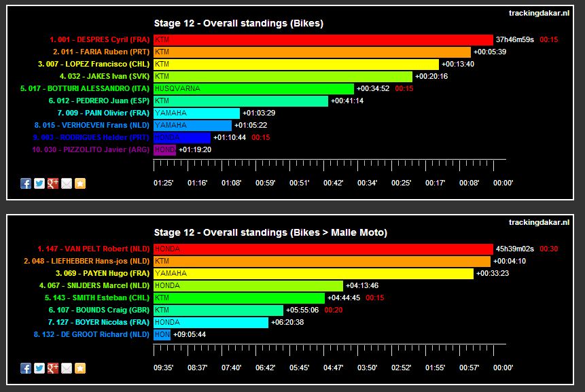Select rider '6. 107 - BOUNDS Craig (GBR)'

point(99,310)
